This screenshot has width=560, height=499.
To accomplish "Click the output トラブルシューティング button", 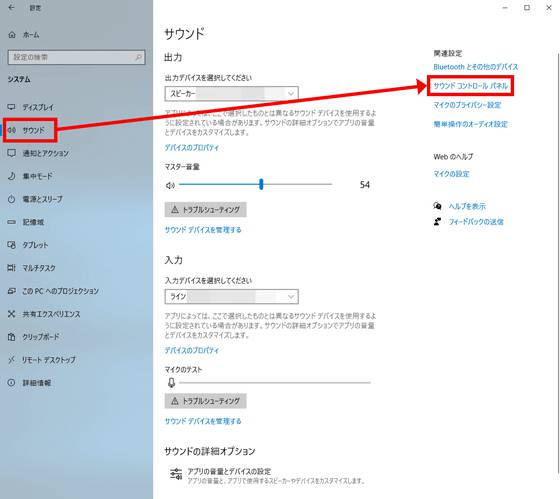I will click(205, 210).
